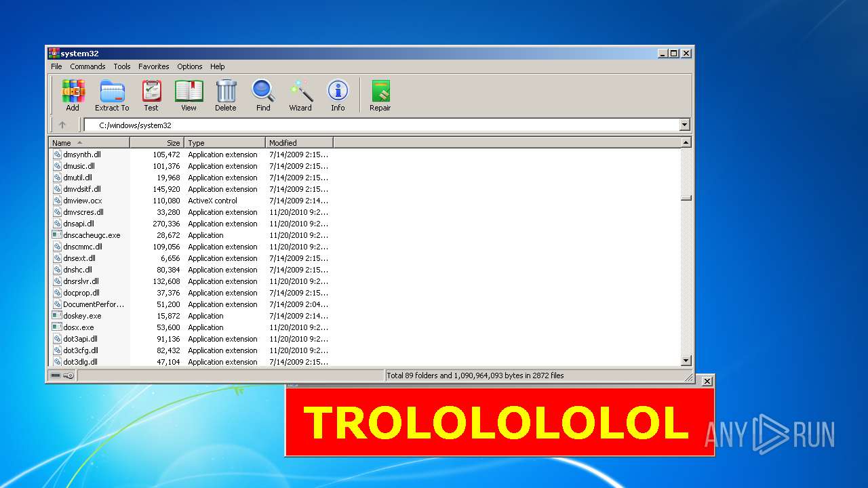This screenshot has height=488, width=868.
Task: Expand the address path dropdown
Action: pyautogui.click(x=684, y=125)
